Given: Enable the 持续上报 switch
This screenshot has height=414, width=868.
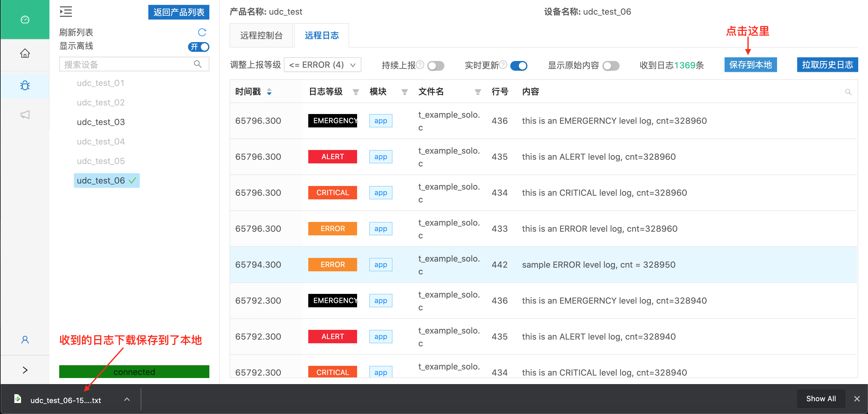Looking at the screenshot, I should (x=436, y=66).
